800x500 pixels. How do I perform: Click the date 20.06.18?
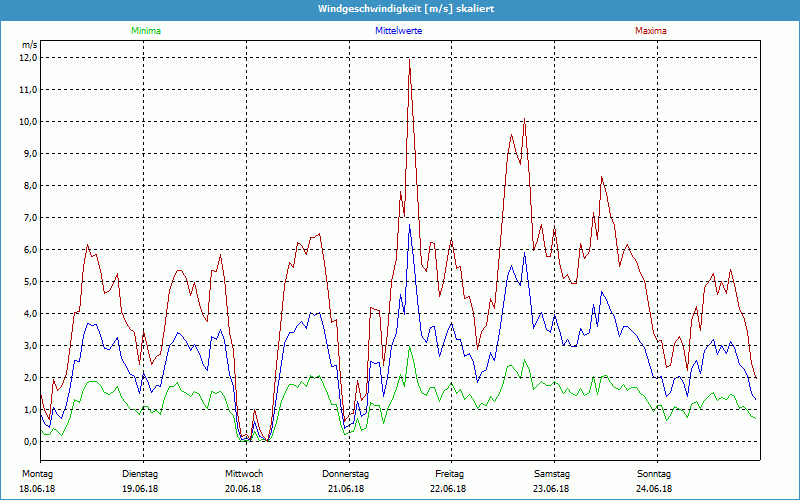coord(243,489)
